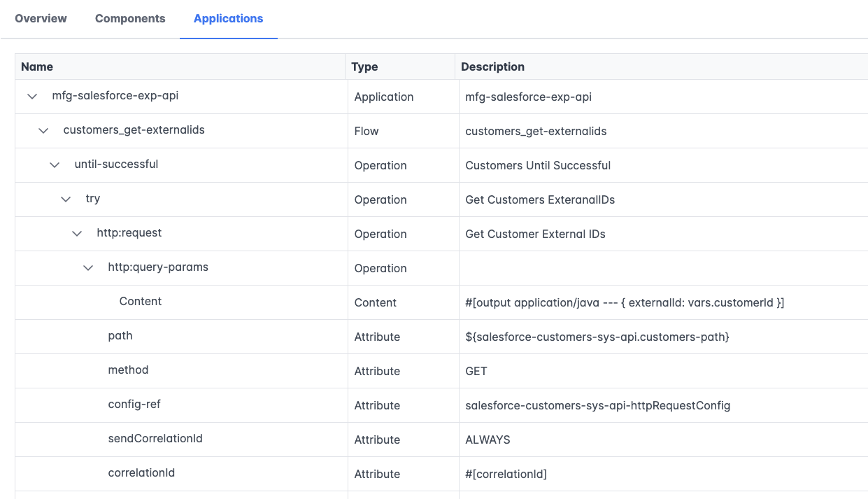Viewport: 868px width, 499px height.
Task: Click the '#[correlationId]' value
Action: pyautogui.click(x=506, y=474)
